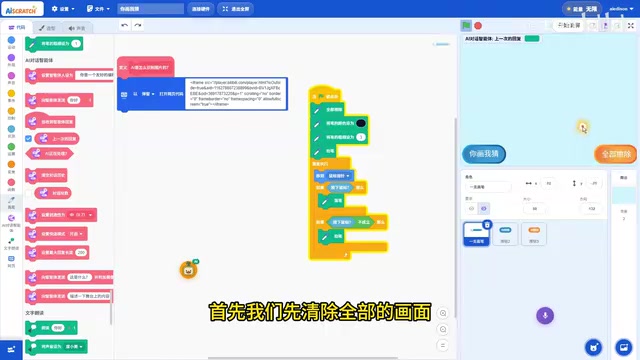
Task: Click the 退出全屏 exit fullscreen button
Action: pos(236,9)
